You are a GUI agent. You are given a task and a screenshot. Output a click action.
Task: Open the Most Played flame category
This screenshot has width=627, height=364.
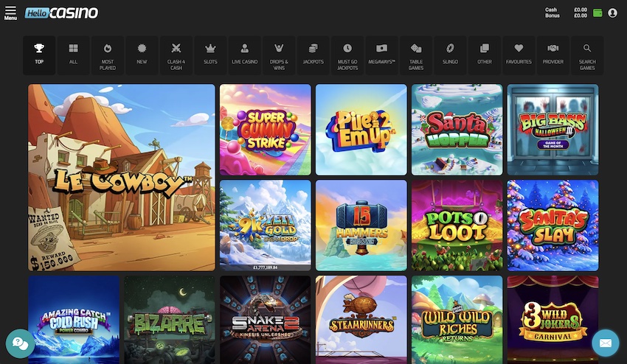108,55
